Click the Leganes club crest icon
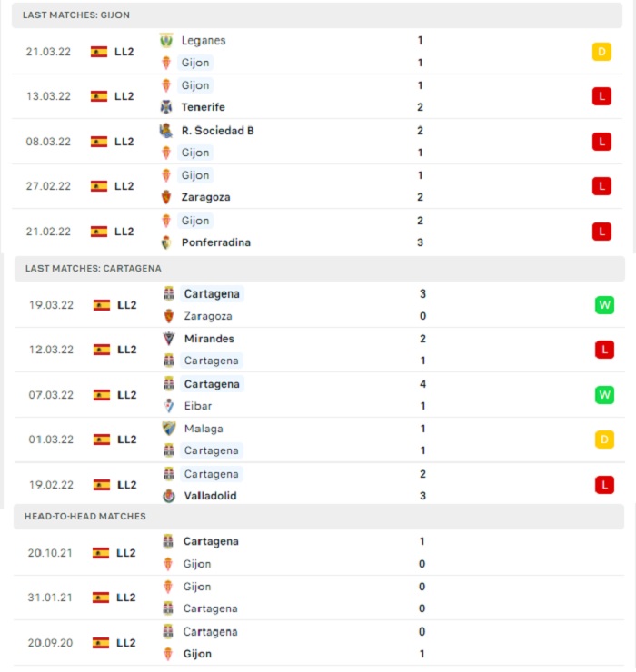 tap(166, 40)
